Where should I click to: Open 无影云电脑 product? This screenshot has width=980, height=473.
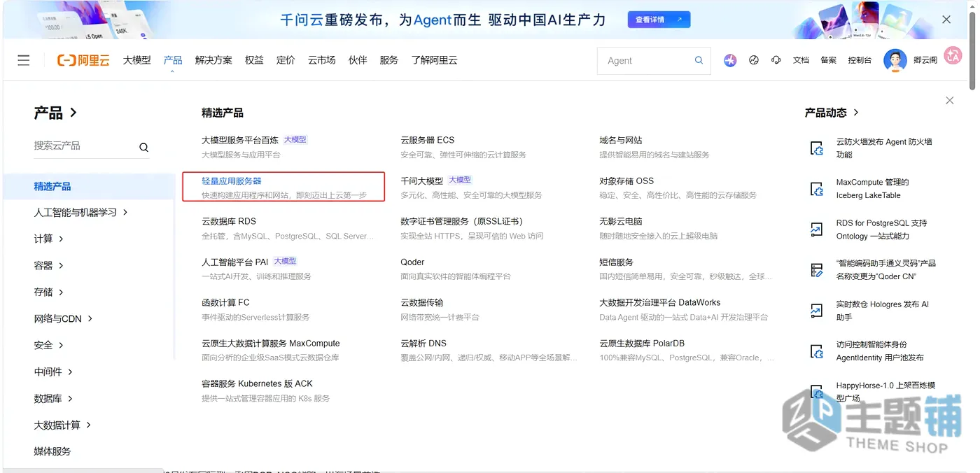(x=621, y=221)
